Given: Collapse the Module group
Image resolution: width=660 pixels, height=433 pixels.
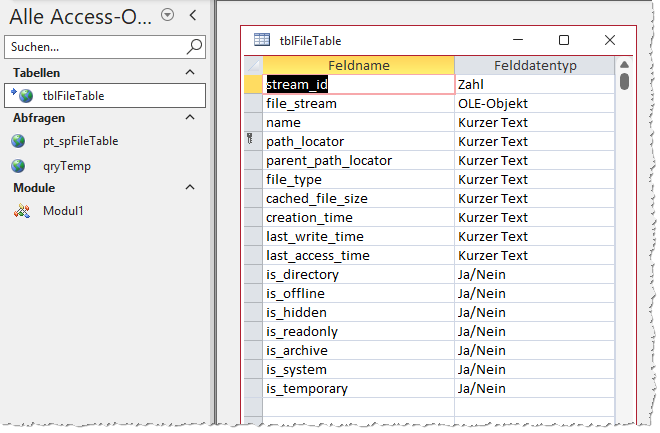Looking at the screenshot, I should pos(190,187).
